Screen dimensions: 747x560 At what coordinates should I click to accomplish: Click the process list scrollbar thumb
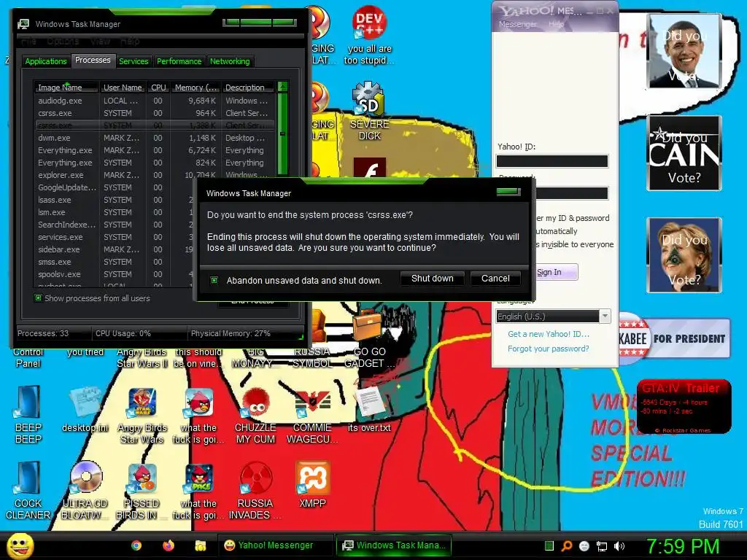(282, 134)
